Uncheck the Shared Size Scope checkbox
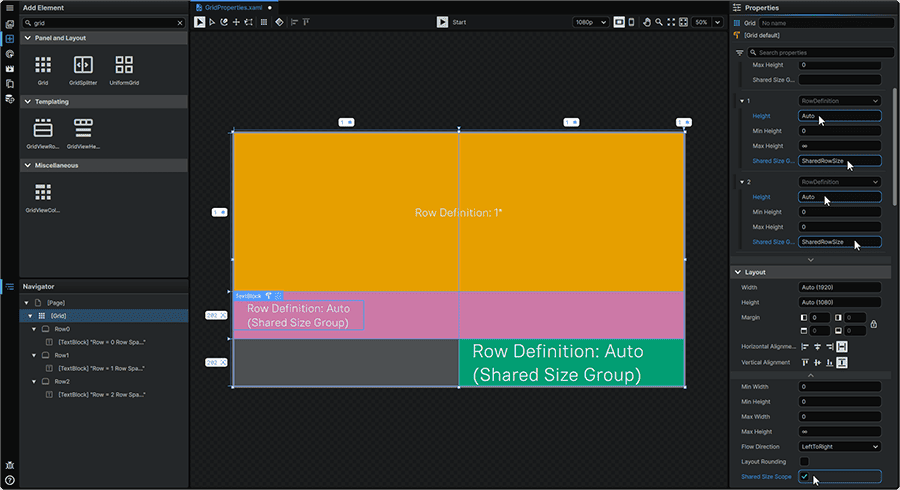Viewport: 900px width, 490px height. point(804,477)
